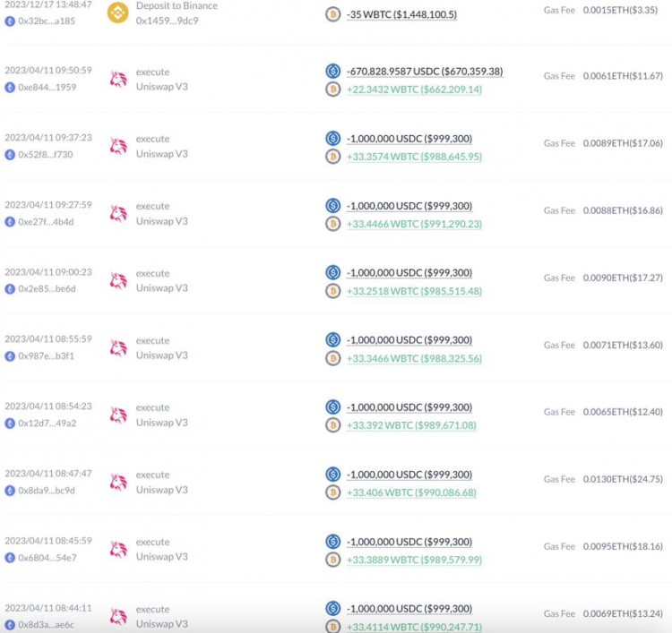This screenshot has height=633, width=672.
Task: Click WBTC token icon beside -35 WBTC
Action: coord(333,14)
